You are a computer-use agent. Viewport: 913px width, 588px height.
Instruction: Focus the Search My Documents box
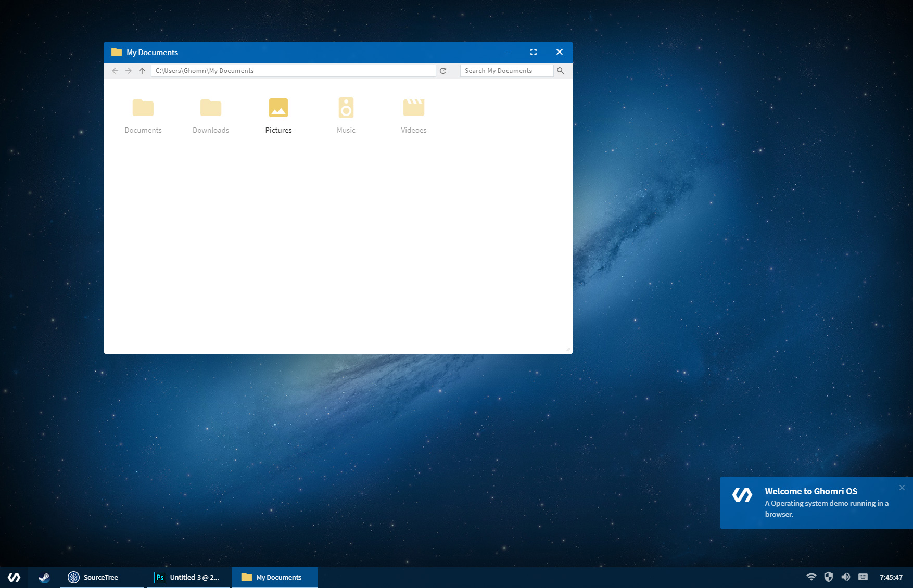[x=506, y=71]
